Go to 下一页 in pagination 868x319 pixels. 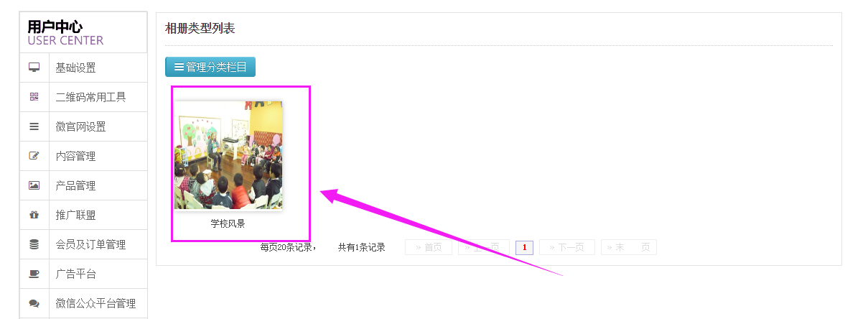pos(567,247)
